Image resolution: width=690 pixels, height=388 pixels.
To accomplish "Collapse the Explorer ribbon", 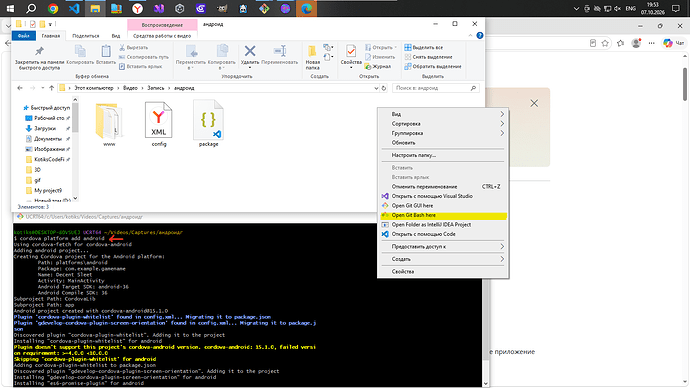I will [470, 36].
